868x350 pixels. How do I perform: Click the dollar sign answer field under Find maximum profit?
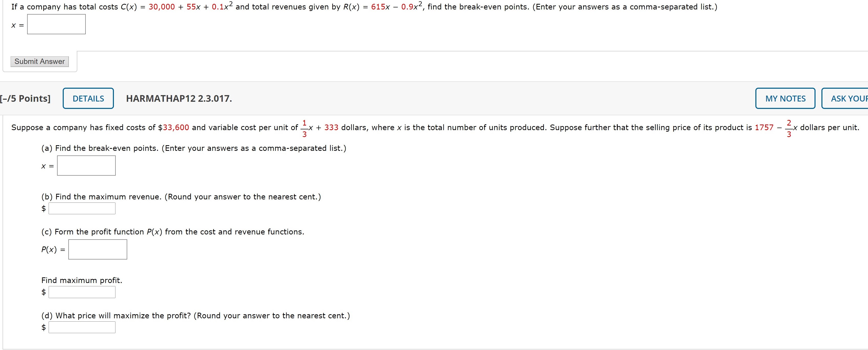pyautogui.click(x=82, y=292)
